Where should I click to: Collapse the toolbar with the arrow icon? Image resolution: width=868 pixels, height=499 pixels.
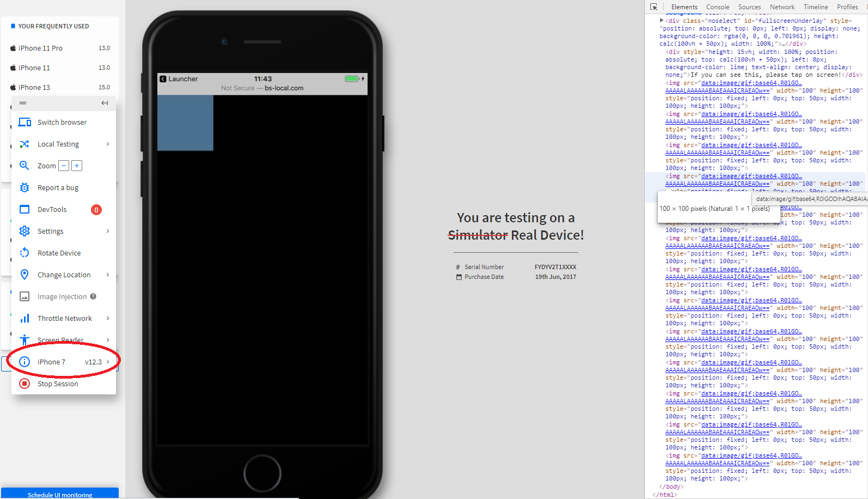click(x=105, y=103)
